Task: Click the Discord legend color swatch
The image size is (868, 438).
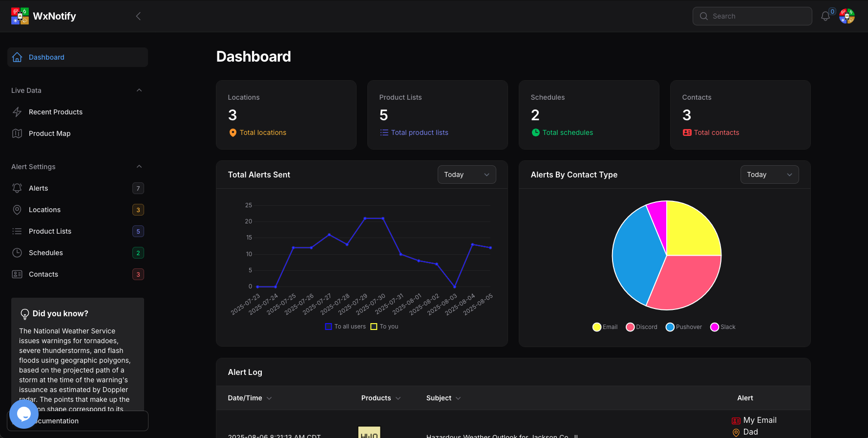Action: coord(630,327)
